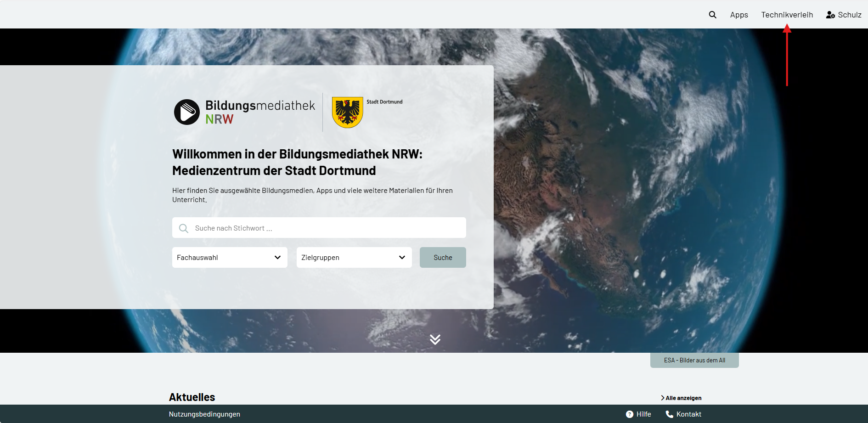
Task: Expand the Fachauswahl dropdown
Action: tap(230, 258)
